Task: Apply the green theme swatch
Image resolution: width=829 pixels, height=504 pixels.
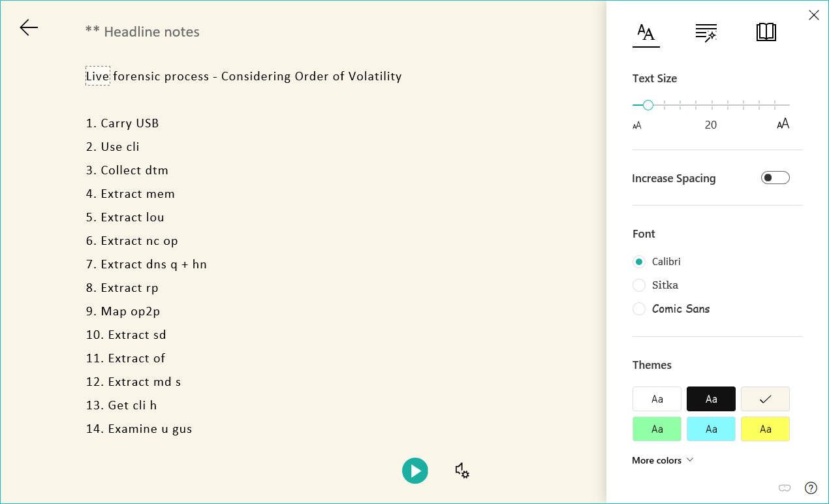Action: coord(657,429)
